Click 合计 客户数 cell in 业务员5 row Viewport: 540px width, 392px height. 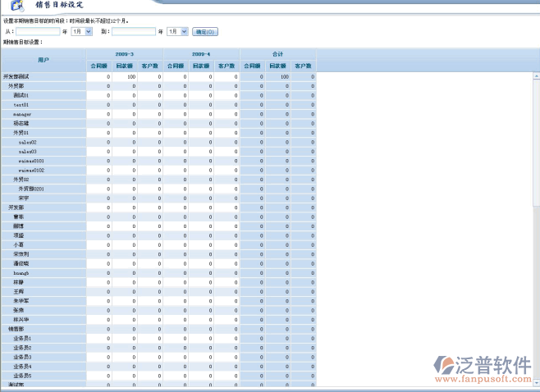point(304,376)
